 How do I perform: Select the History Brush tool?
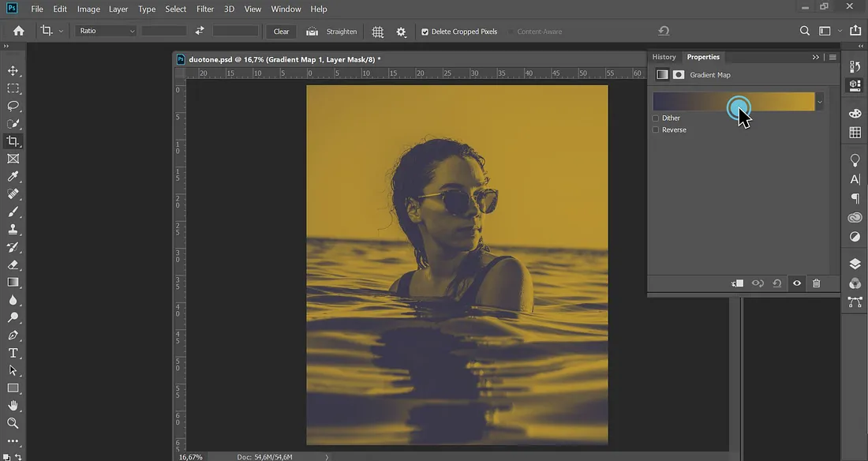click(13, 247)
